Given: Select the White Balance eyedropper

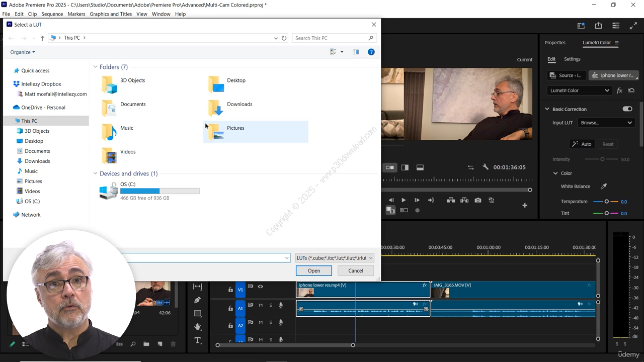Looking at the screenshot, I should 604,187.
